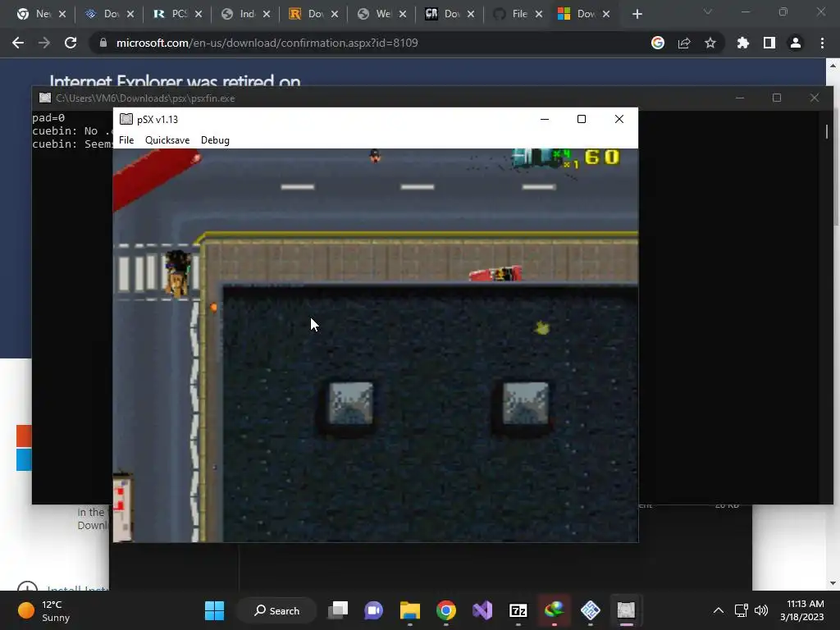Open pSX emulator taskbar icon

click(x=626, y=610)
